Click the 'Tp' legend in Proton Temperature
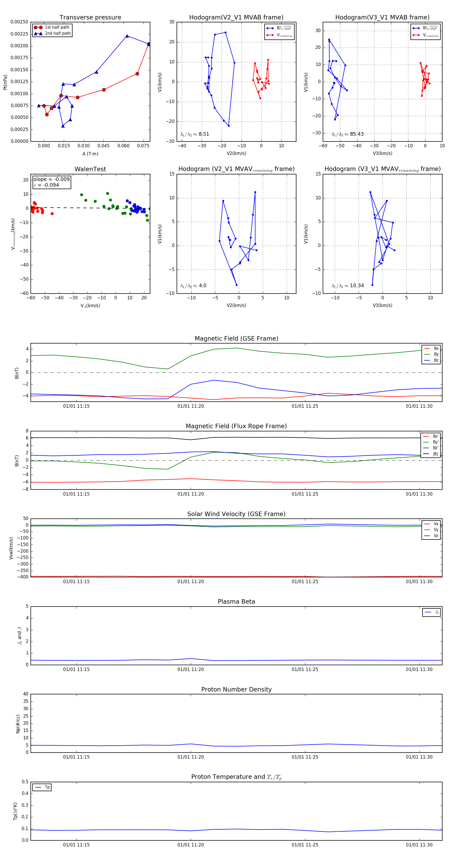Screen dimensions: 473x868 point(42,787)
